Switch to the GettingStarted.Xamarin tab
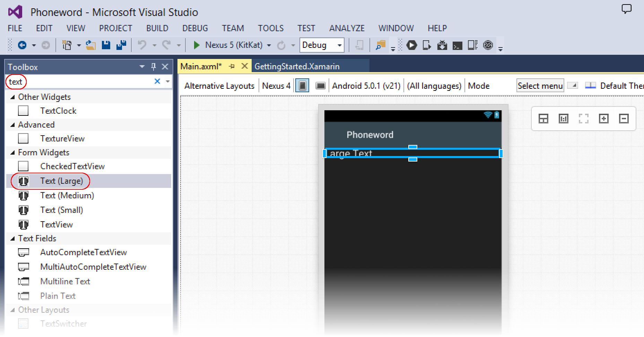 297,66
